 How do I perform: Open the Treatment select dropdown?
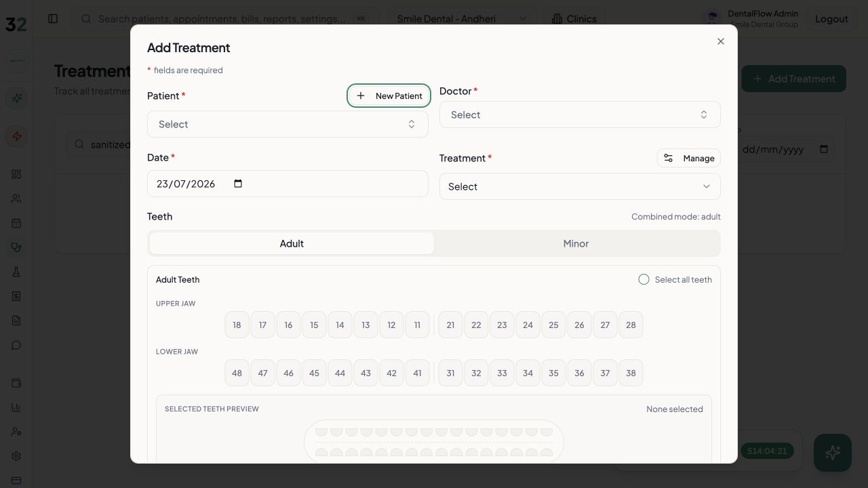[580, 186]
